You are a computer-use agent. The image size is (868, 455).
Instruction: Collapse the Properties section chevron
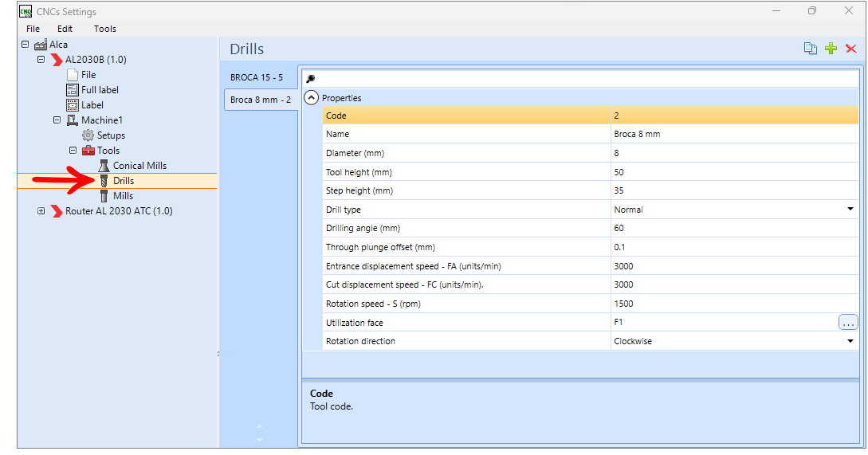(312, 98)
